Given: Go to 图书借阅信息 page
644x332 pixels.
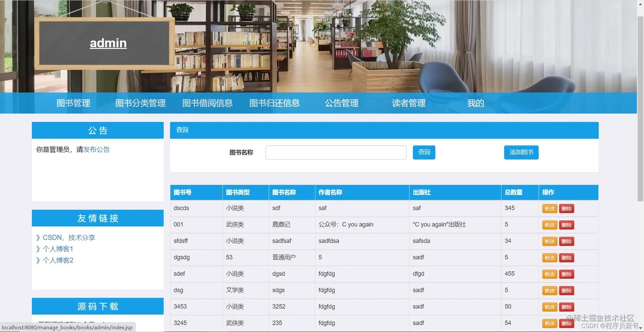Looking at the screenshot, I should click(x=207, y=103).
